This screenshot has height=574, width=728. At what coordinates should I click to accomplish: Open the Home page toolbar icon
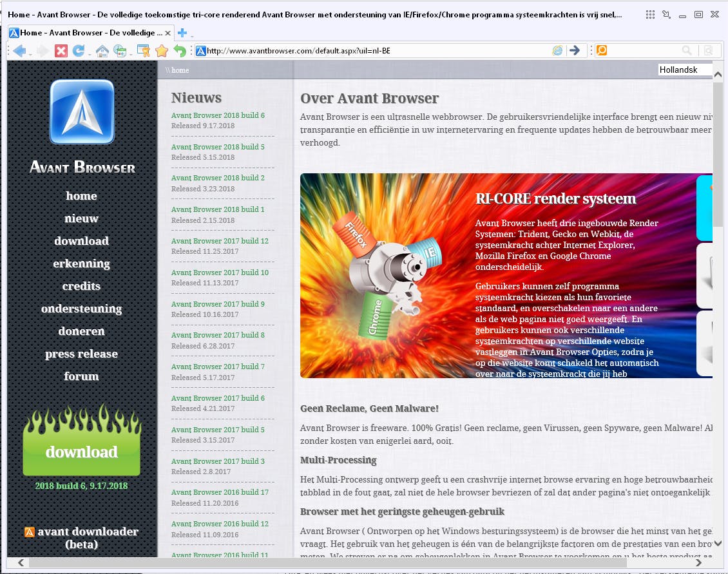click(102, 51)
